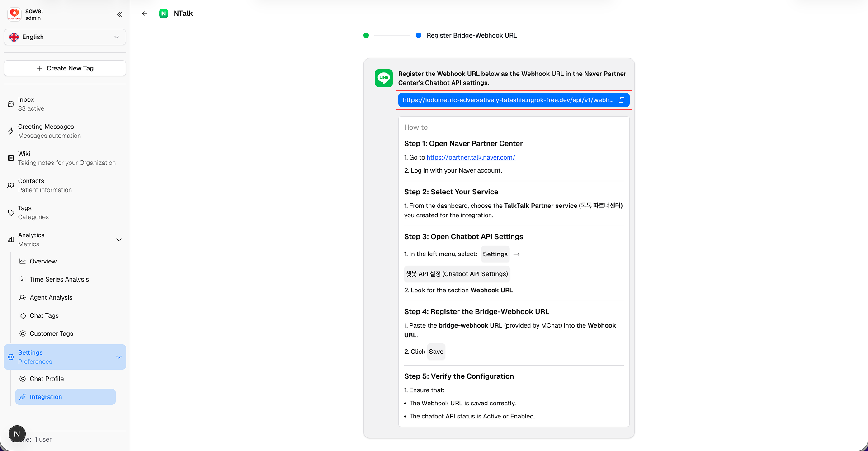Viewport: 868px width, 451px height.
Task: Click the back arrow beside NTalk
Action: [145, 14]
